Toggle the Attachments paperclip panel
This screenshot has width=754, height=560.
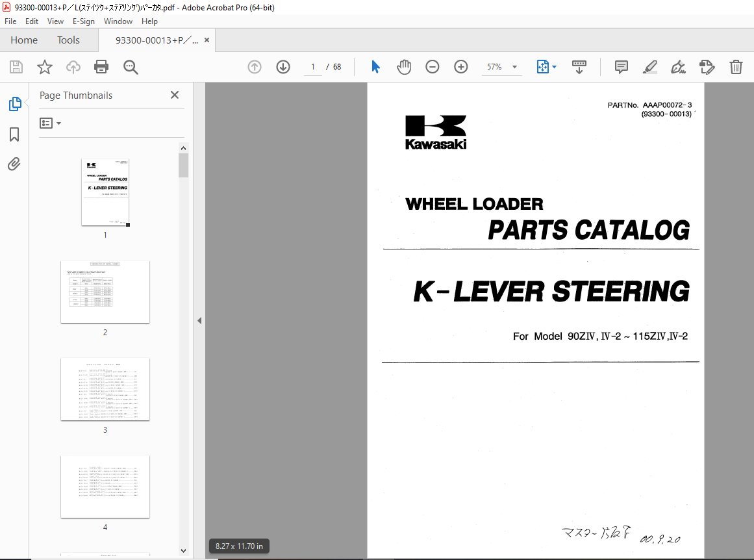(x=14, y=164)
